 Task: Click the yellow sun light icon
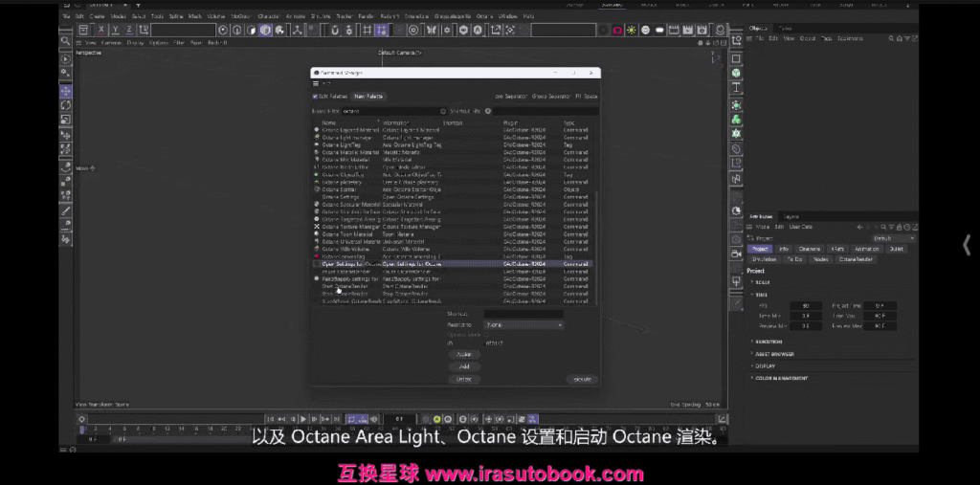point(632,30)
